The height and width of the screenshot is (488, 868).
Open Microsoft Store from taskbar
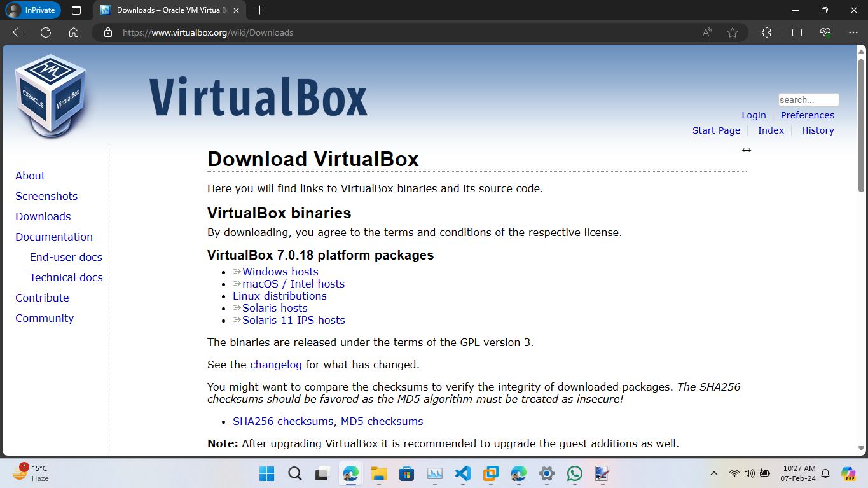click(407, 473)
